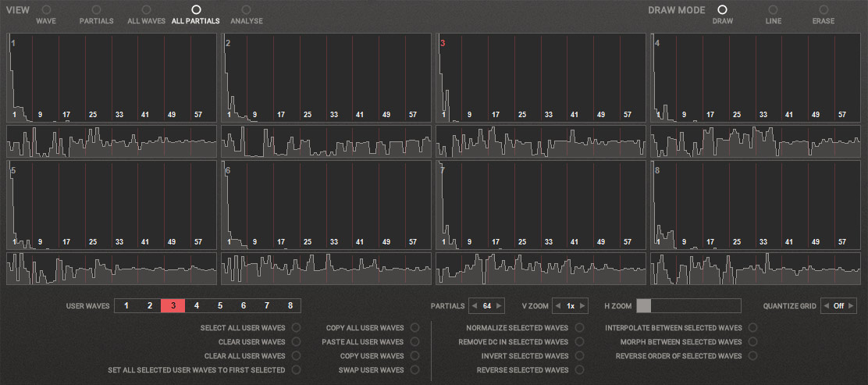Click Interpolate Between Selected Waves button

753,328
